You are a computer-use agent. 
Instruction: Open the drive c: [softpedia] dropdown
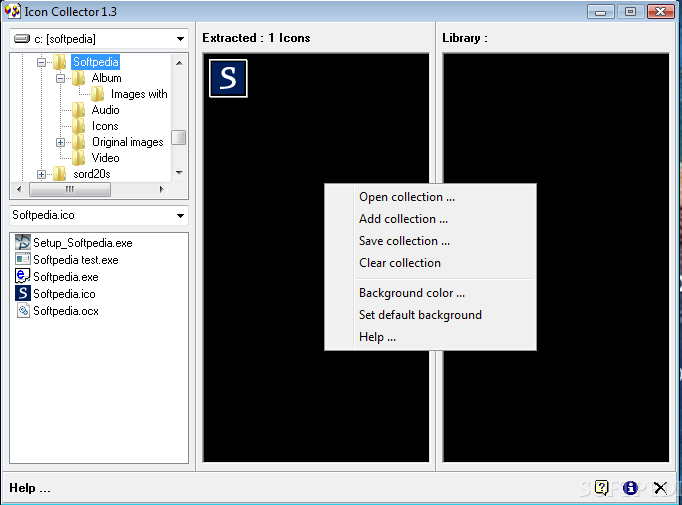coord(180,39)
